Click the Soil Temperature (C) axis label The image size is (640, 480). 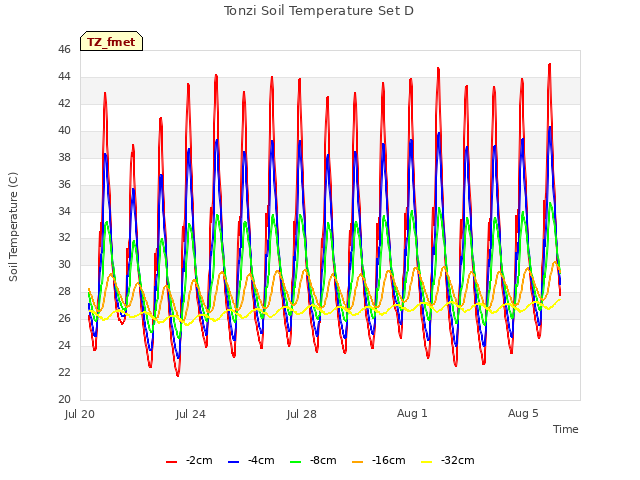13,227
